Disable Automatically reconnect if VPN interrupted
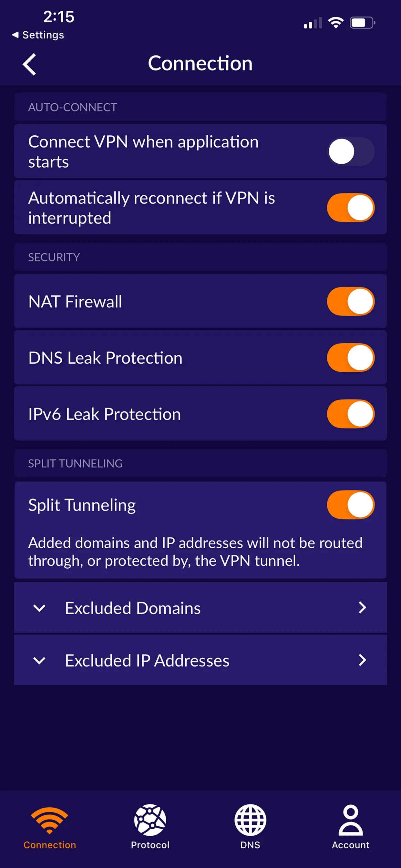The height and width of the screenshot is (868, 401). click(350, 208)
